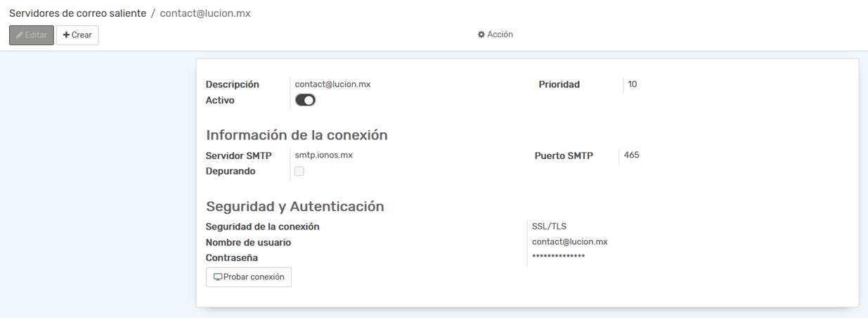Click the plus icon on Crear

(x=66, y=35)
